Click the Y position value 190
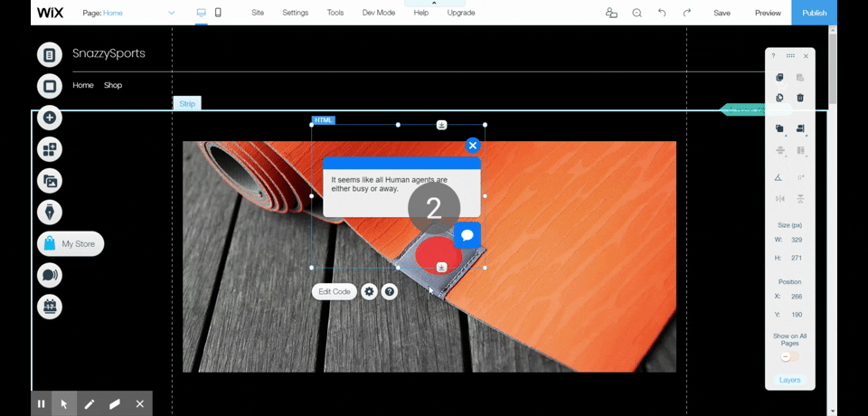The height and width of the screenshot is (416, 868). coord(796,315)
